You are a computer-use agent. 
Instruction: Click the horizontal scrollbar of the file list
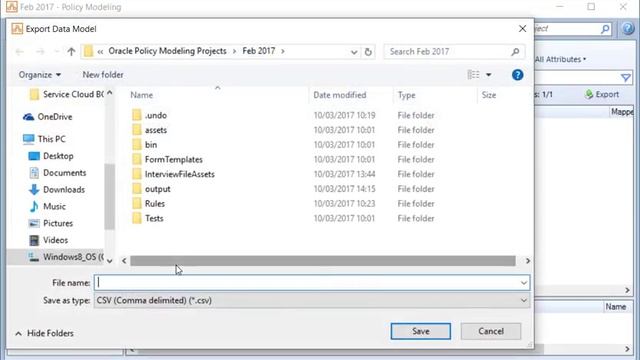(322, 261)
